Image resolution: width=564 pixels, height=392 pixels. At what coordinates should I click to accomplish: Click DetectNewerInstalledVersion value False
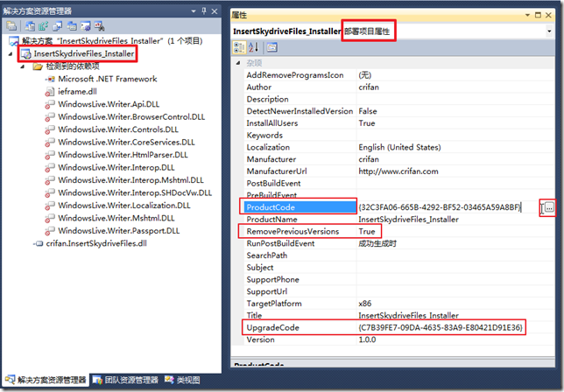pyautogui.click(x=368, y=111)
